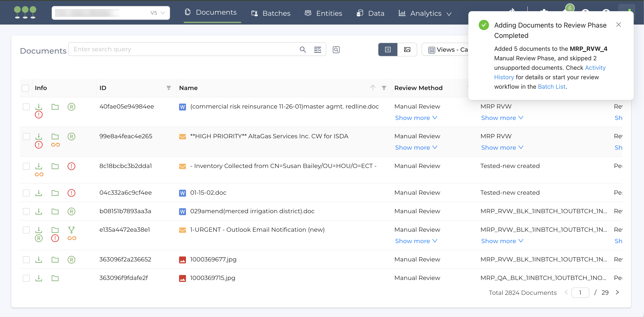Check the 01-15-02.doc row checkbox
Viewport: 644px width, 317px height.
point(26,193)
